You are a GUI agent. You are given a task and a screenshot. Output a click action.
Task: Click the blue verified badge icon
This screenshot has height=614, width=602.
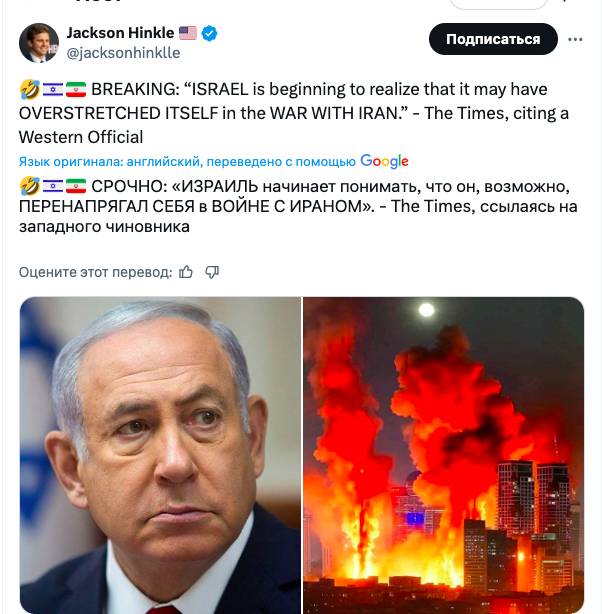209,33
